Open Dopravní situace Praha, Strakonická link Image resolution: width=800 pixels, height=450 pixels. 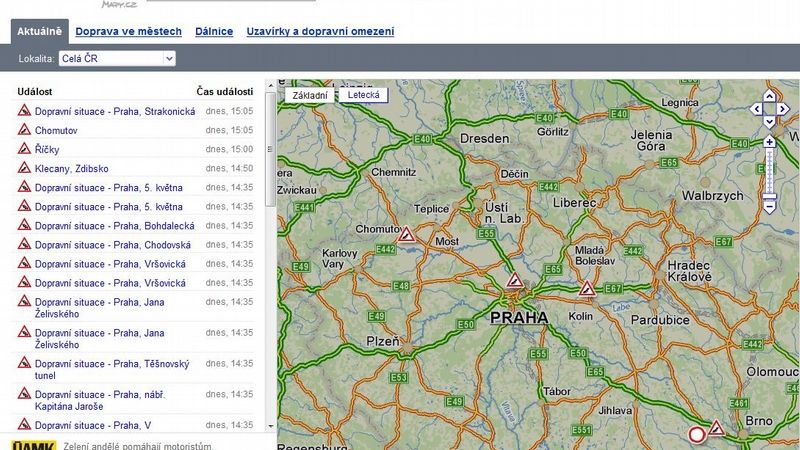click(114, 111)
